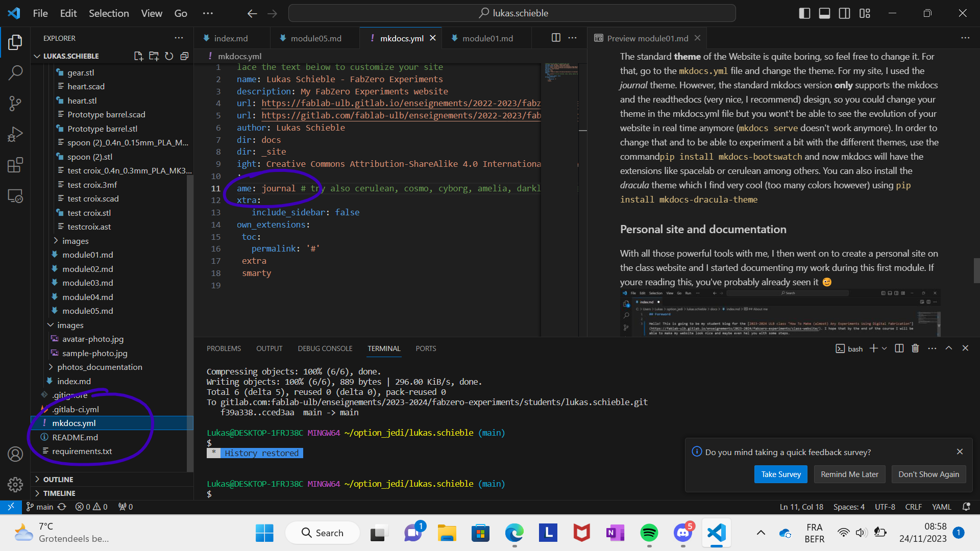The width and height of the screenshot is (980, 551).
Task: Open Microsoft Edge from the taskbar
Action: 514,533
